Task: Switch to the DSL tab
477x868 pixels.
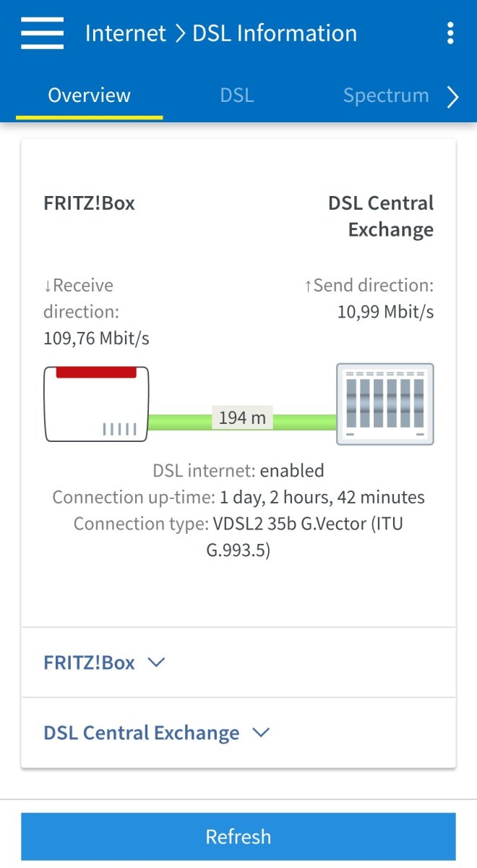Action: coord(237,95)
